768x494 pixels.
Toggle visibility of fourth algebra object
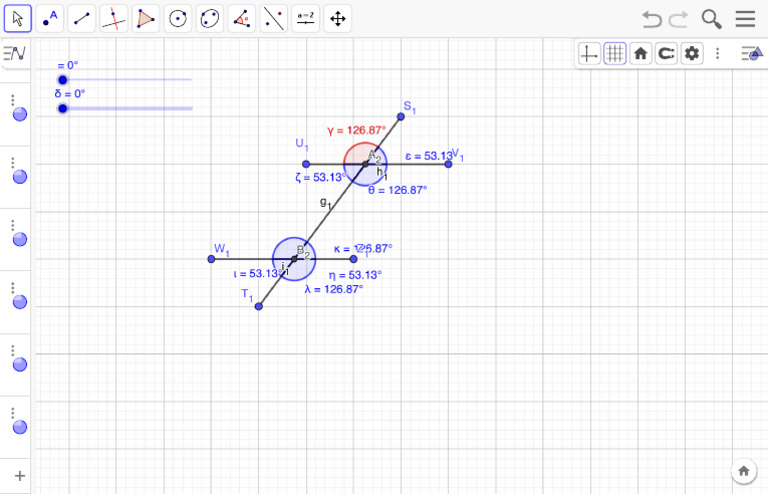(x=20, y=302)
